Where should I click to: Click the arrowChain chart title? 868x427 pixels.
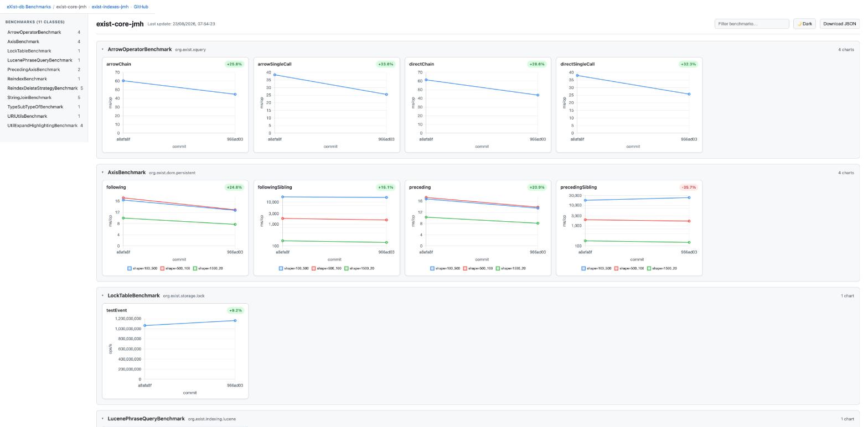pyautogui.click(x=118, y=64)
